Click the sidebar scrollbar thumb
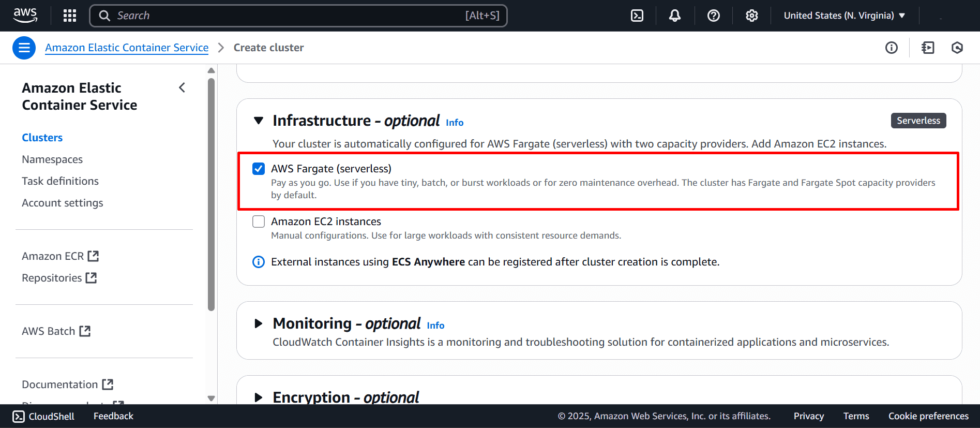Image resolution: width=980 pixels, height=428 pixels. pyautogui.click(x=211, y=194)
